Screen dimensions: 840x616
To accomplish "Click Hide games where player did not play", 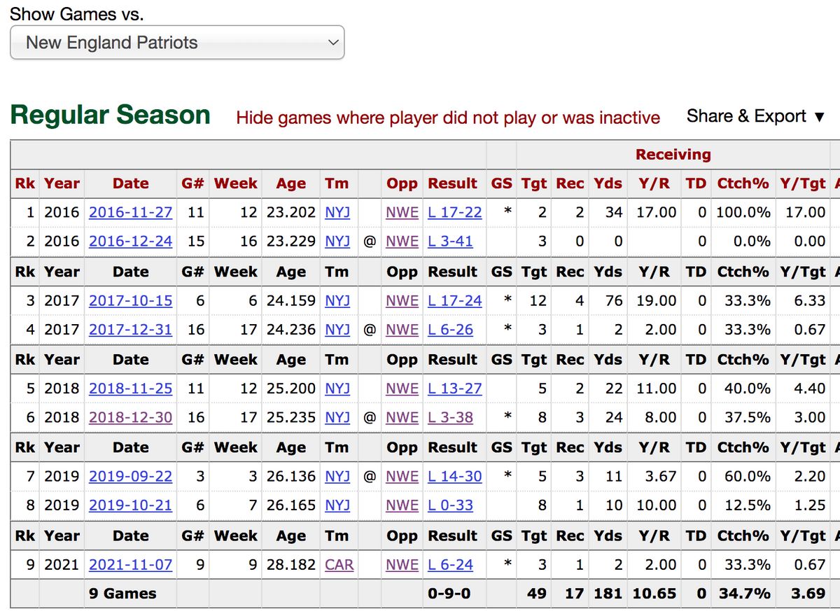I will pos(448,118).
